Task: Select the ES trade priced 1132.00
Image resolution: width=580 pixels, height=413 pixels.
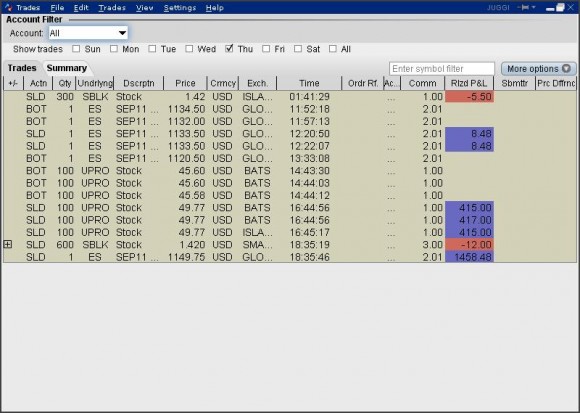Action: [290, 121]
